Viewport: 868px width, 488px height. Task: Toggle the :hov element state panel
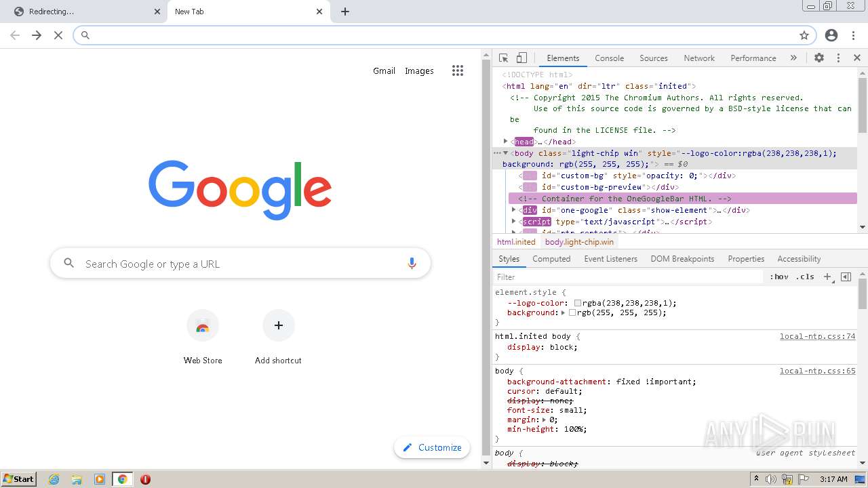pyautogui.click(x=779, y=277)
